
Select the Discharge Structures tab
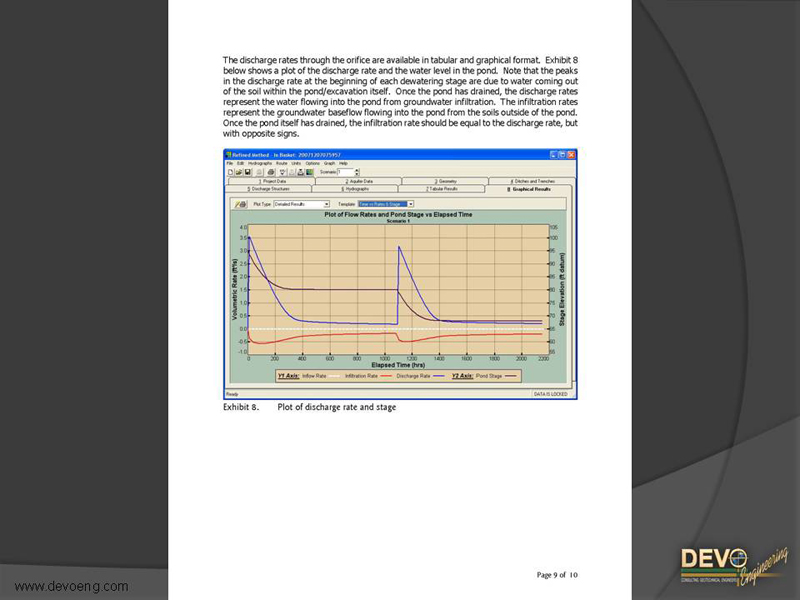coord(269,188)
